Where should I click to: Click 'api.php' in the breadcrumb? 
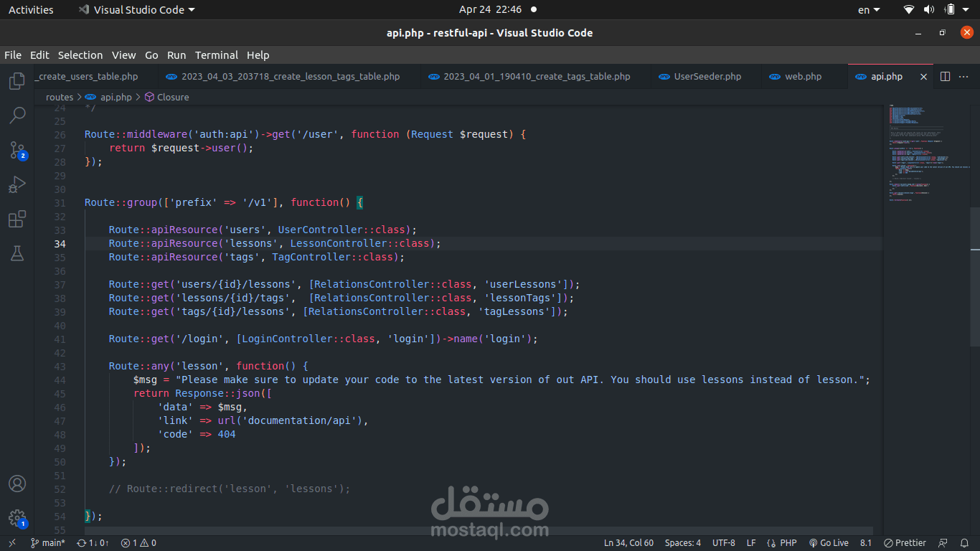[x=116, y=97]
